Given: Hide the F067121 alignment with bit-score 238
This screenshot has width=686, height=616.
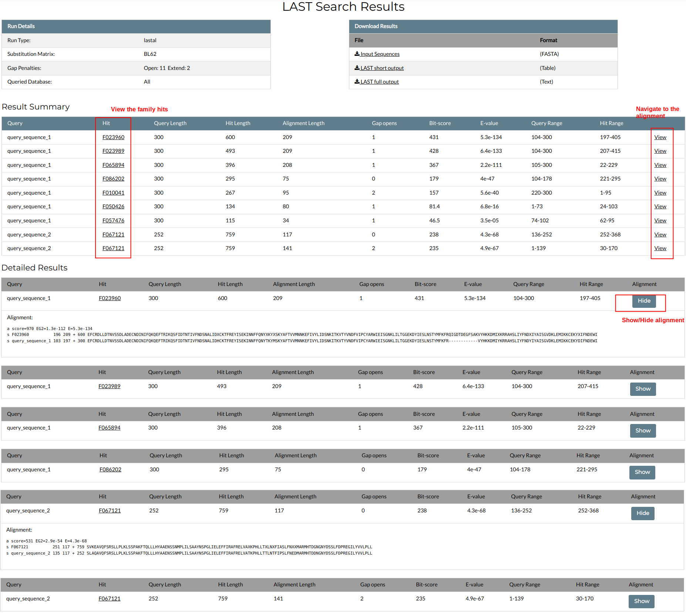Looking at the screenshot, I should [642, 513].
